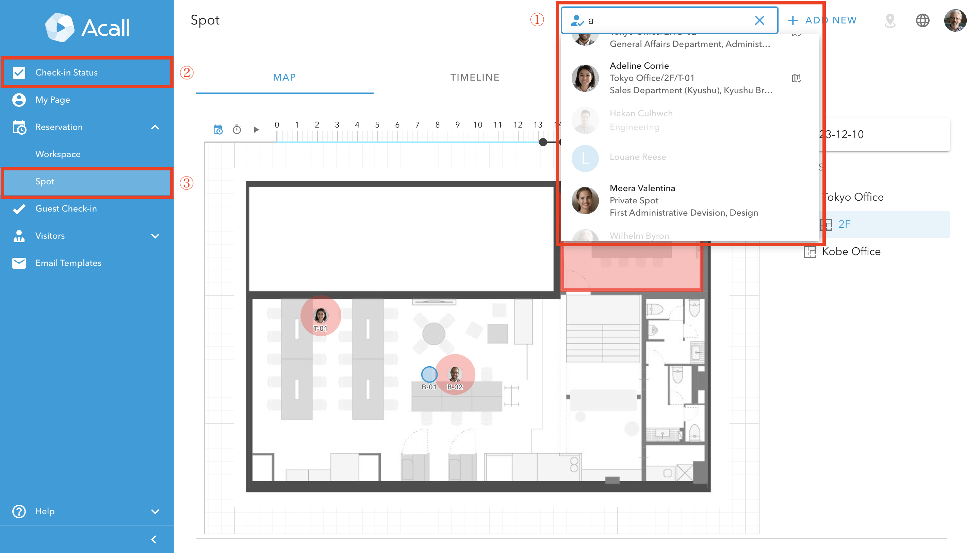Select the 2F floor entry

[885, 224]
